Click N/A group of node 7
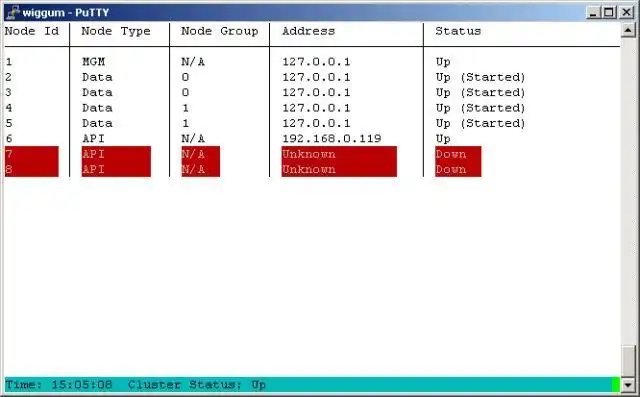This screenshot has height=397, width=640. [x=200, y=154]
